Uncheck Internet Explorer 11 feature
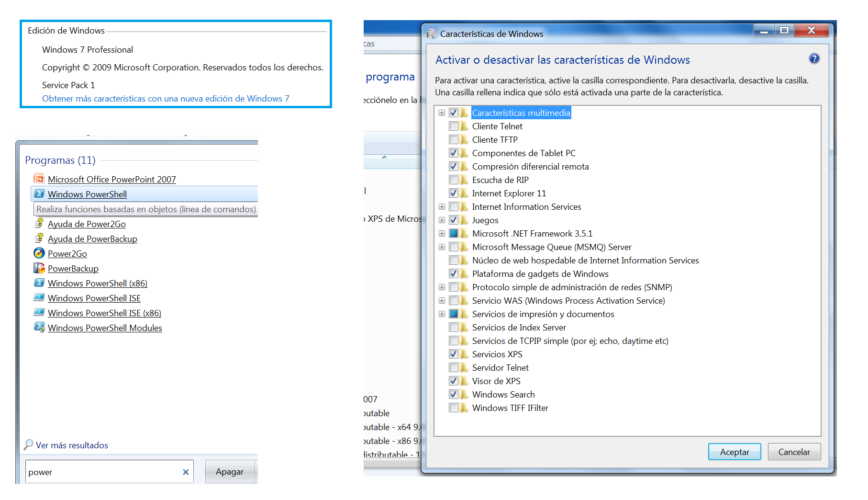 [454, 193]
